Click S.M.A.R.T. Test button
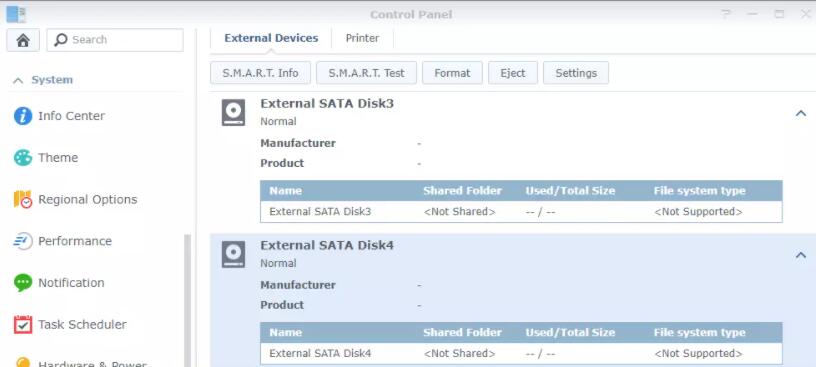Screen dimensions: 816x367 tap(366, 73)
